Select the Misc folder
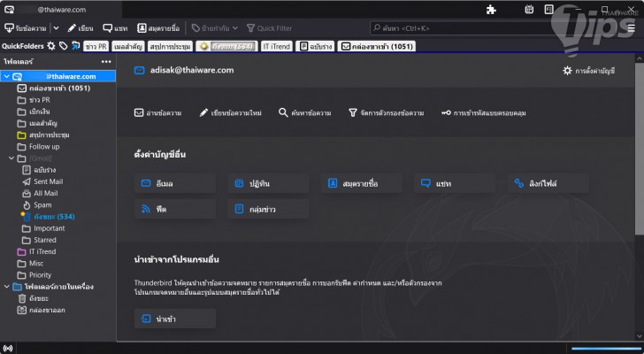Image resolution: width=644 pixels, height=354 pixels. tap(30, 263)
